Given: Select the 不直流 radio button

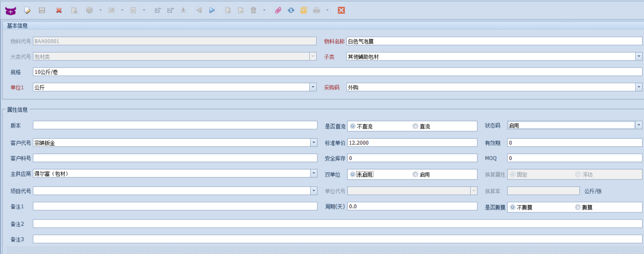Looking at the screenshot, I should [x=353, y=126].
